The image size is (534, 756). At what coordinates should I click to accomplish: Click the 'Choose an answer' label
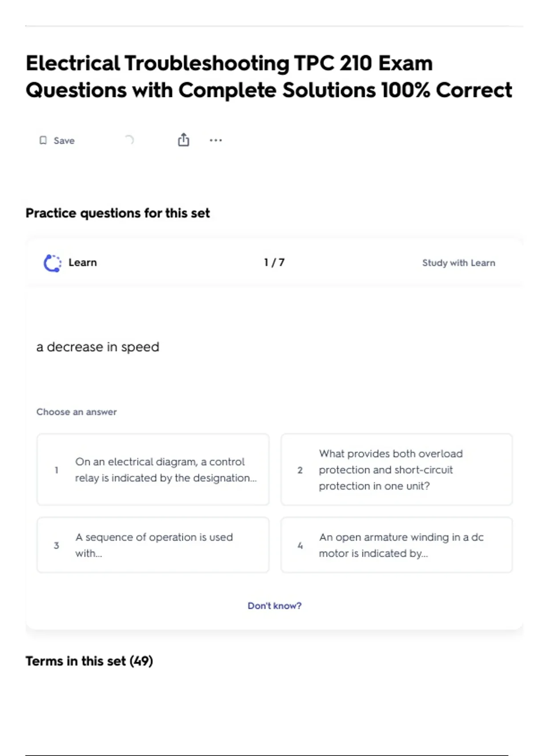pos(77,412)
